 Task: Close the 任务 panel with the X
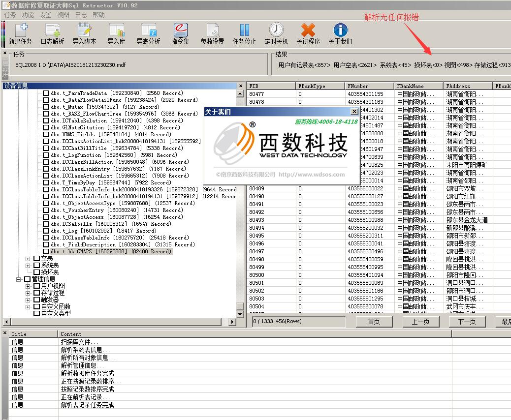[5, 53]
